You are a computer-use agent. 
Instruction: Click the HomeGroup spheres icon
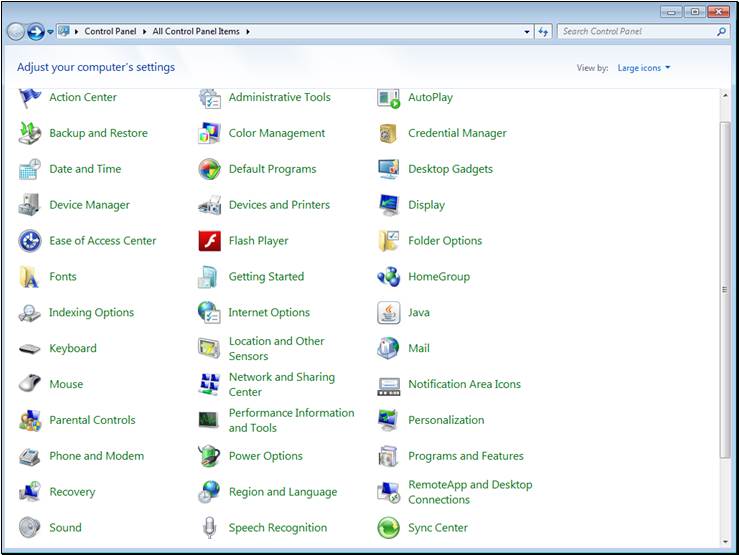(x=389, y=277)
